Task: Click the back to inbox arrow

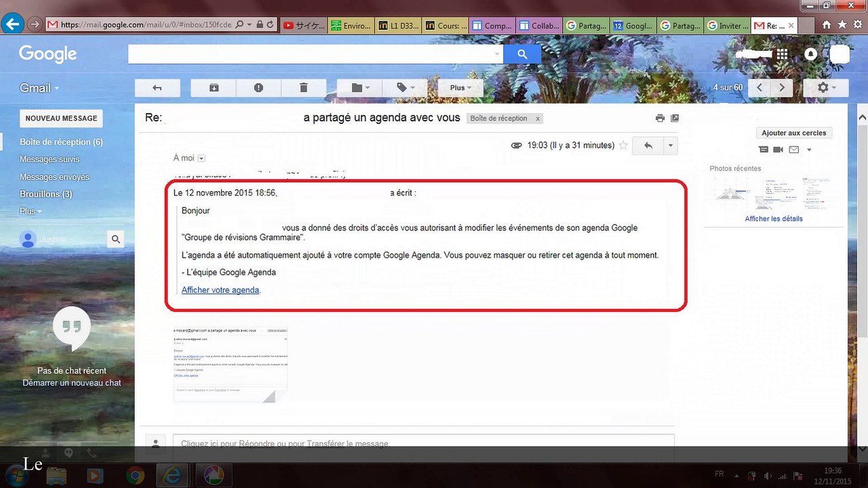Action: (157, 87)
